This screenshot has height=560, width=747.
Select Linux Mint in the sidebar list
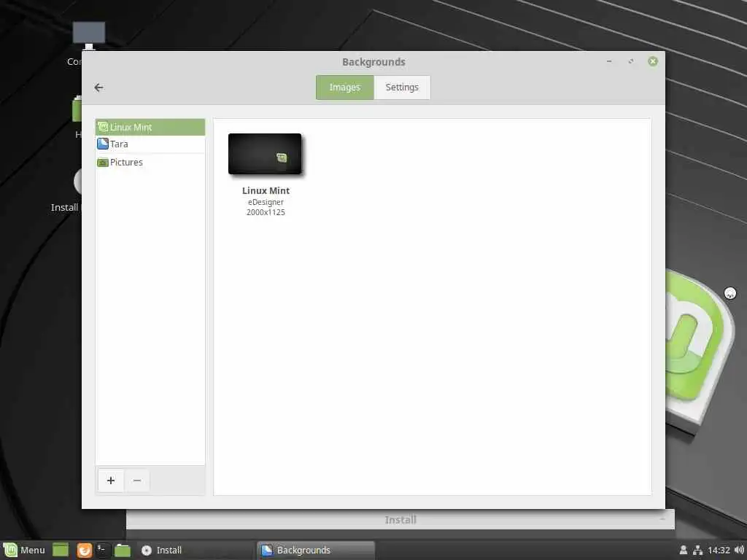150,127
